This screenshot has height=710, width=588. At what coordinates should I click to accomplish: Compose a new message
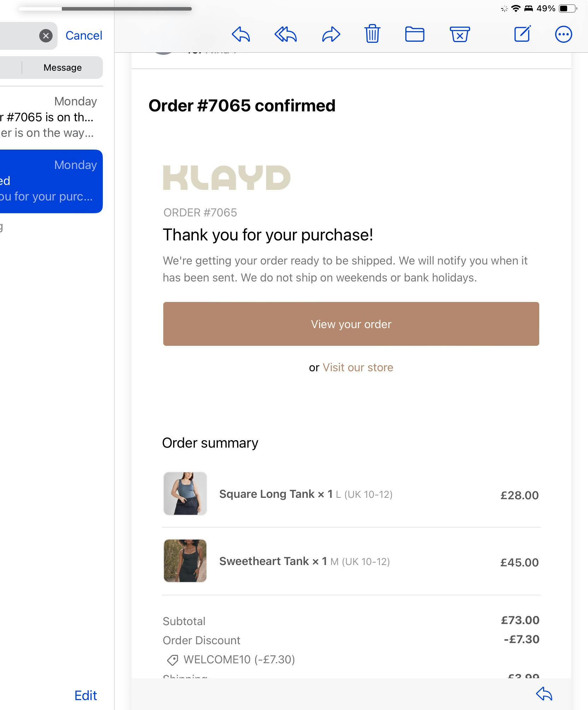click(522, 34)
